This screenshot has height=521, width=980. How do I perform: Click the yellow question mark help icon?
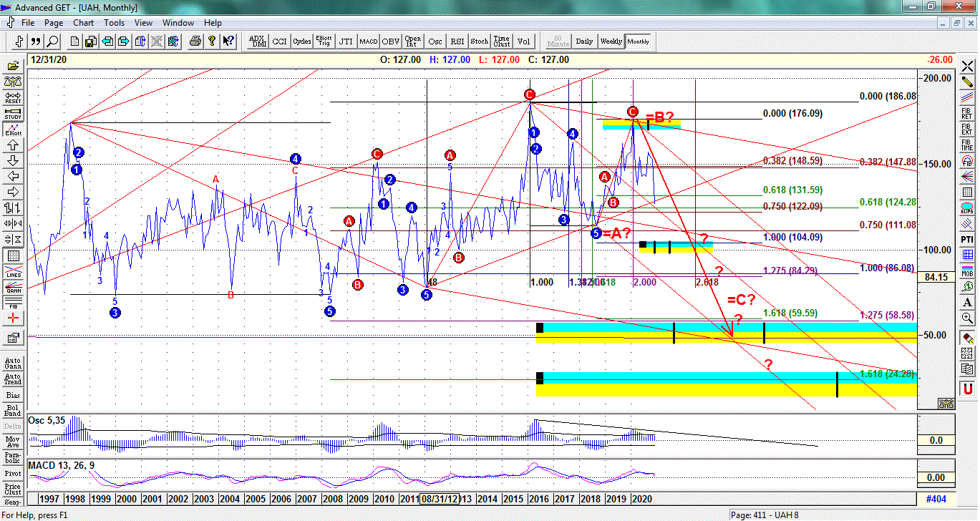tap(212, 41)
